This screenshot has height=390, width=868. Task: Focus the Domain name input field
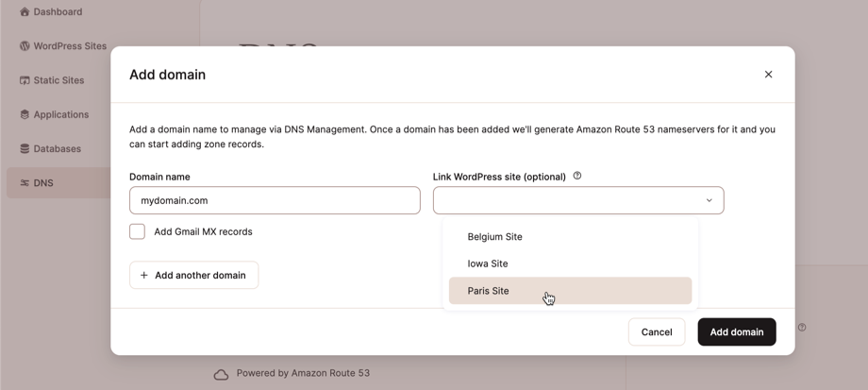click(275, 200)
